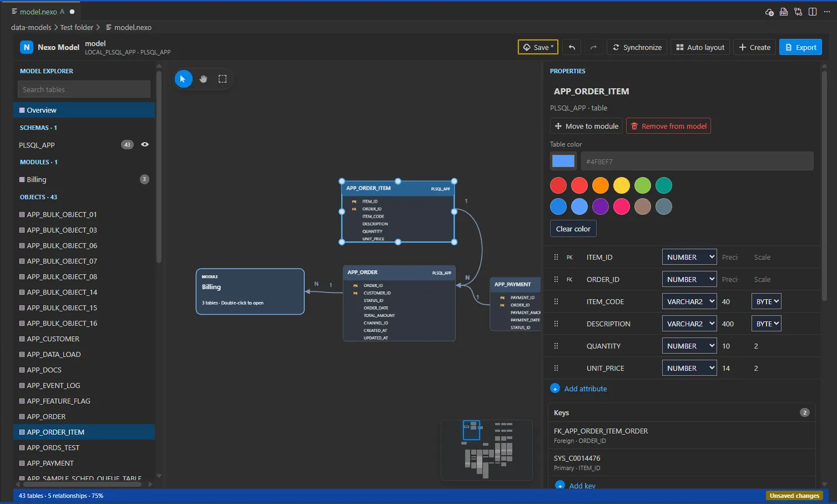Click the redo arrow button
837x504 pixels.
coord(593,47)
